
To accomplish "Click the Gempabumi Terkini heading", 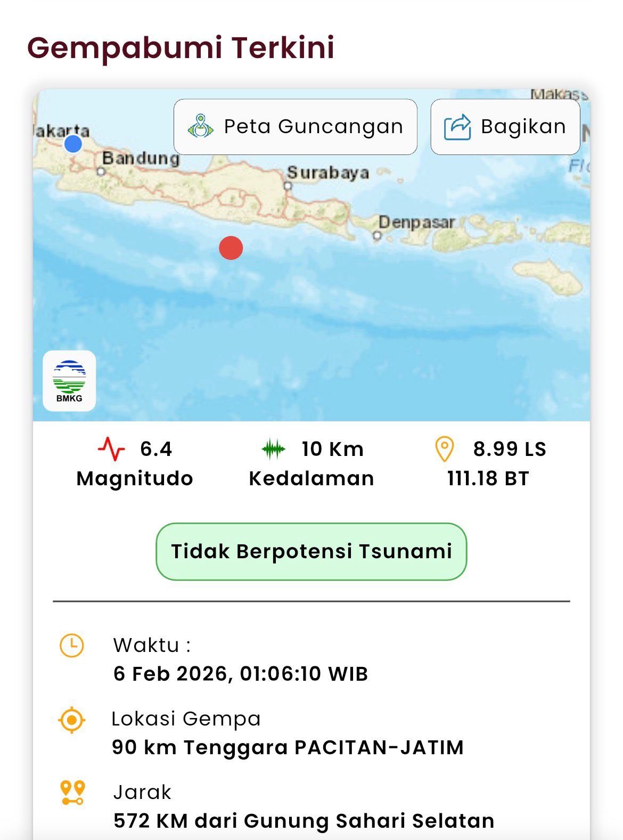I will tap(181, 47).
